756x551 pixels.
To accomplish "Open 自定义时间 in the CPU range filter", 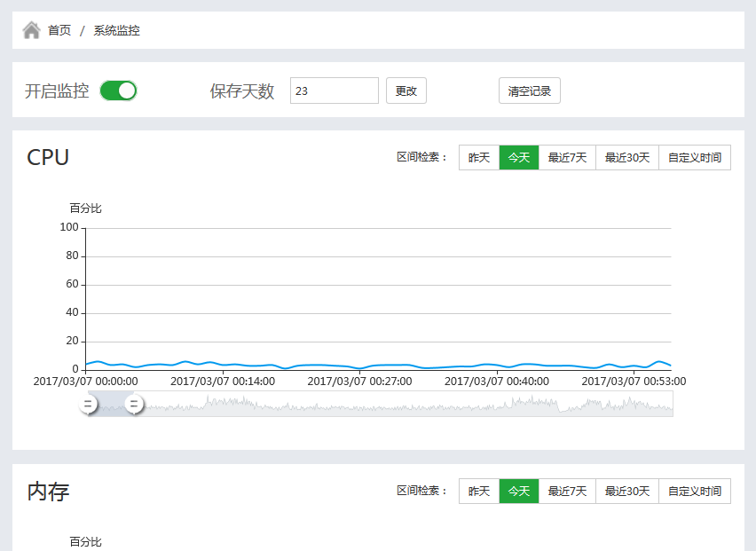I will point(695,158).
